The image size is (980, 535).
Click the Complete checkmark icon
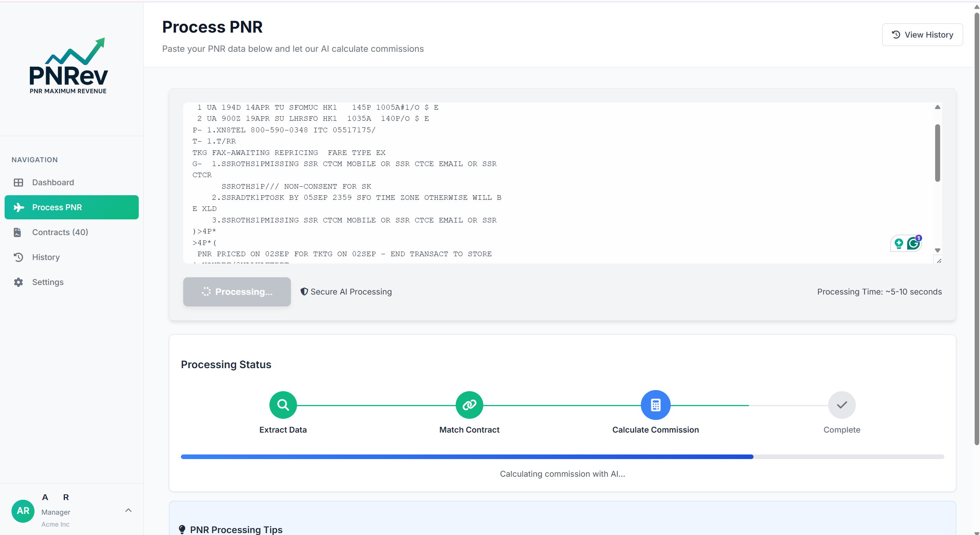pyautogui.click(x=841, y=405)
